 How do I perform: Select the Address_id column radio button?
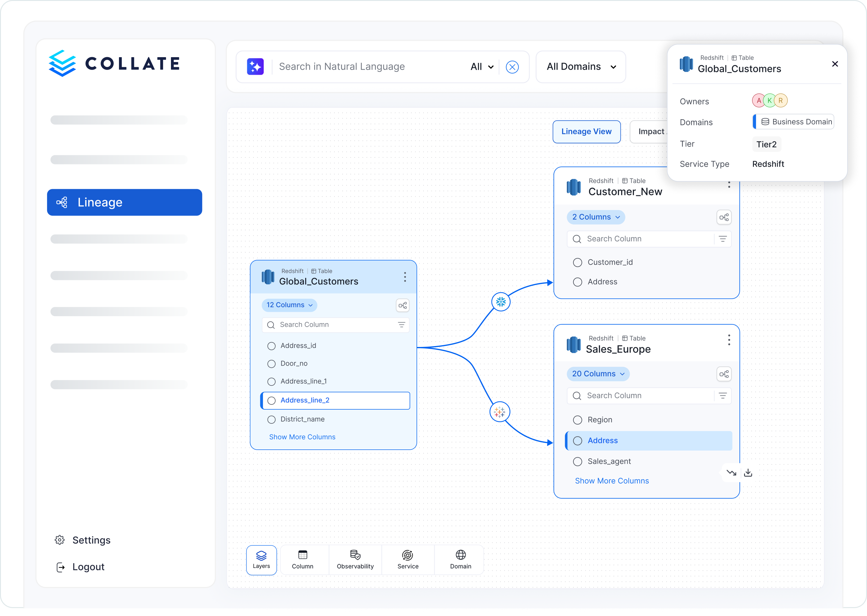pyautogui.click(x=271, y=346)
